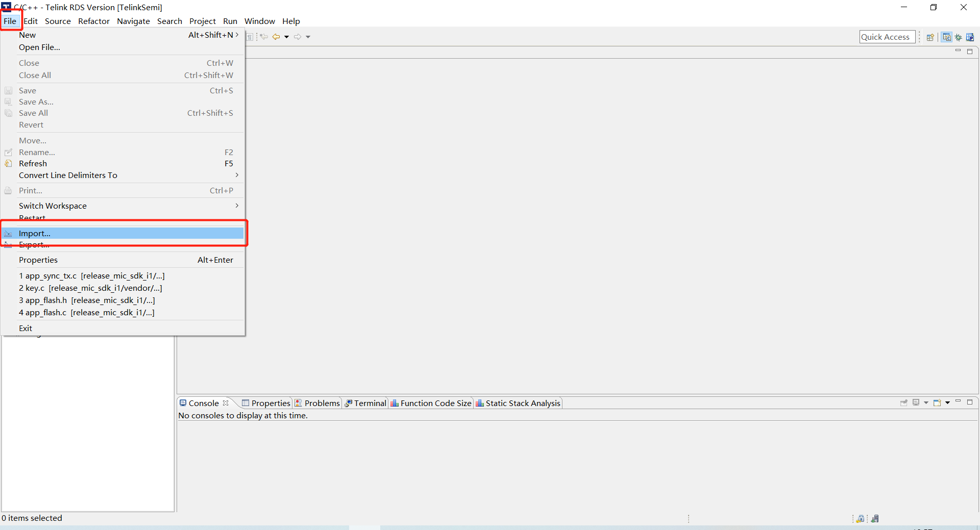Open a new Console view

(x=937, y=403)
